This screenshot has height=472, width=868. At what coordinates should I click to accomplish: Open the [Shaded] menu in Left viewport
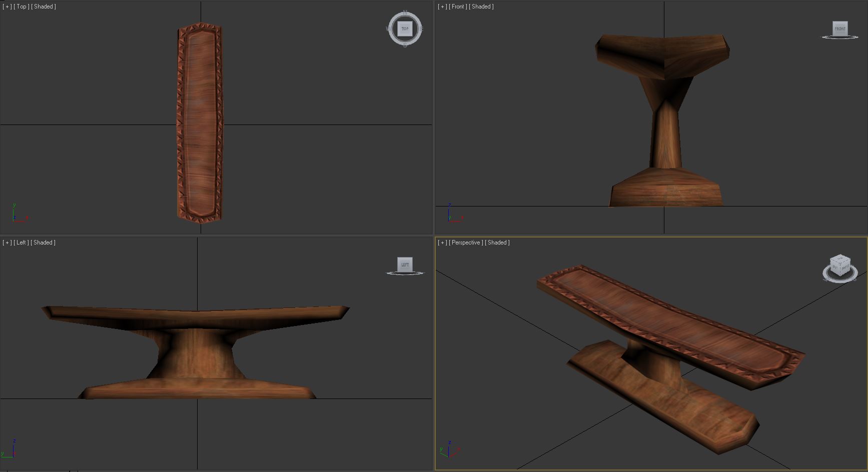[43, 242]
